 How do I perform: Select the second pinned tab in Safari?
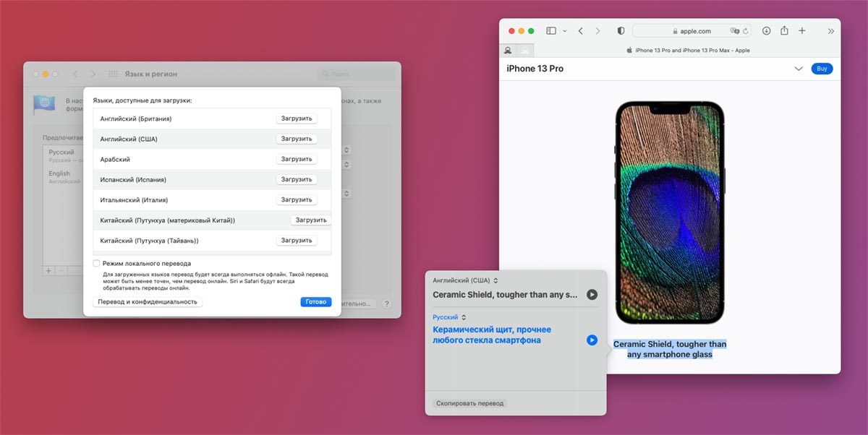525,51
